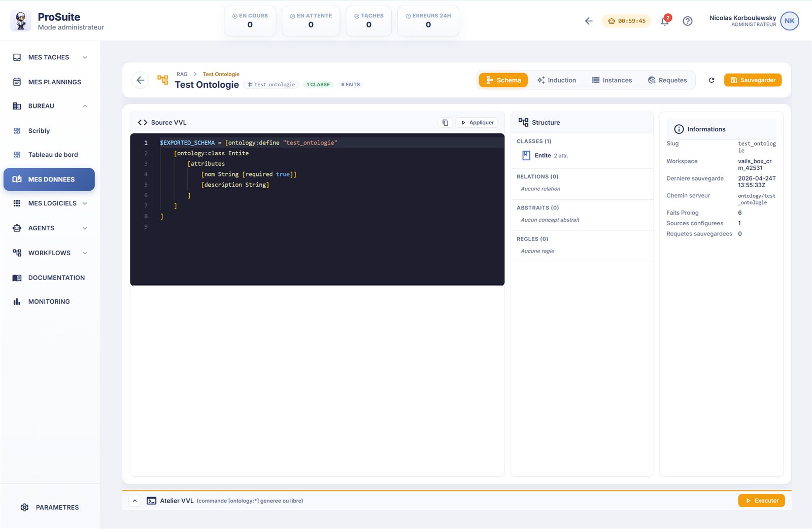Click the RAG breadcrumb link
Viewport: 812px width, 529px height.
pyautogui.click(x=182, y=74)
